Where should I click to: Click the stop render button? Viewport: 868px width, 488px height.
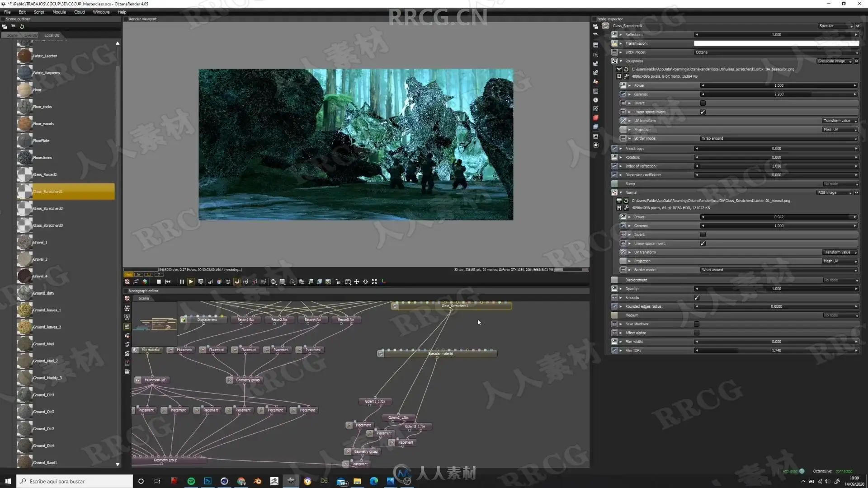[x=159, y=282]
